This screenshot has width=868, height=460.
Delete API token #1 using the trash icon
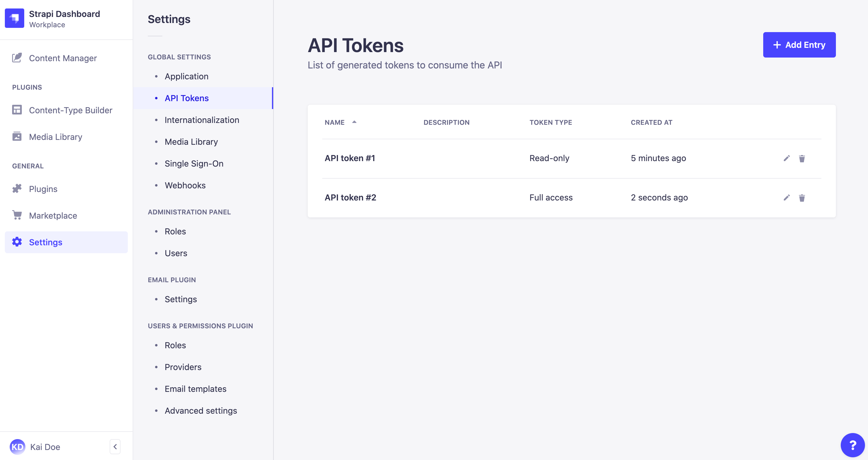click(x=802, y=158)
